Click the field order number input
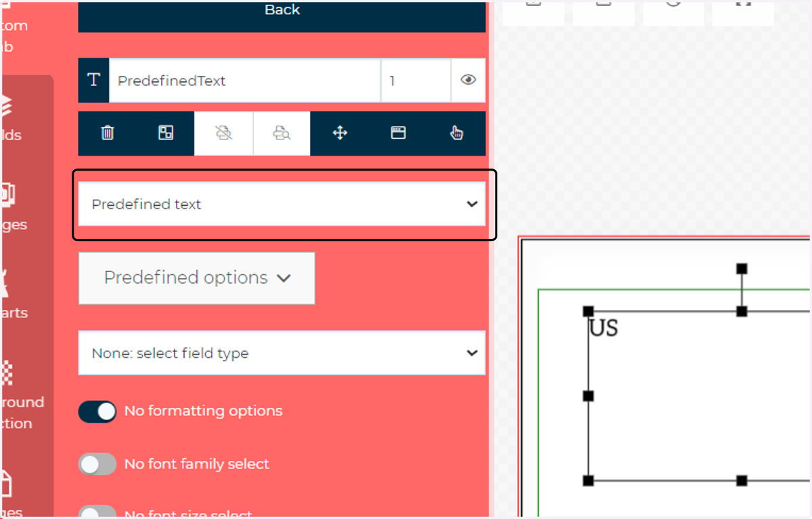 pos(415,81)
